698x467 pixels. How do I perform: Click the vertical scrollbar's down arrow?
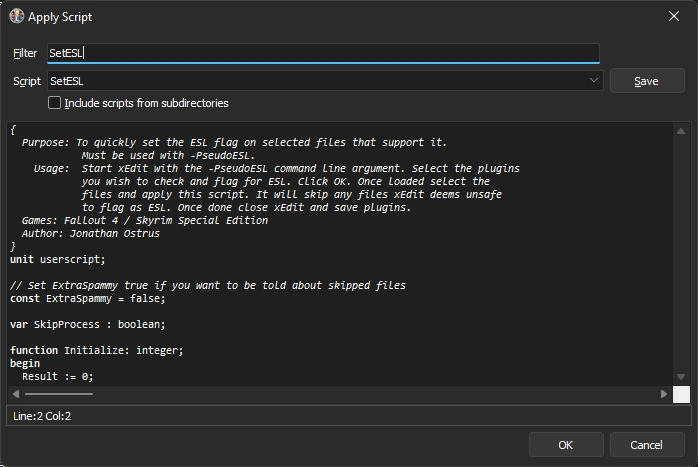click(x=681, y=376)
